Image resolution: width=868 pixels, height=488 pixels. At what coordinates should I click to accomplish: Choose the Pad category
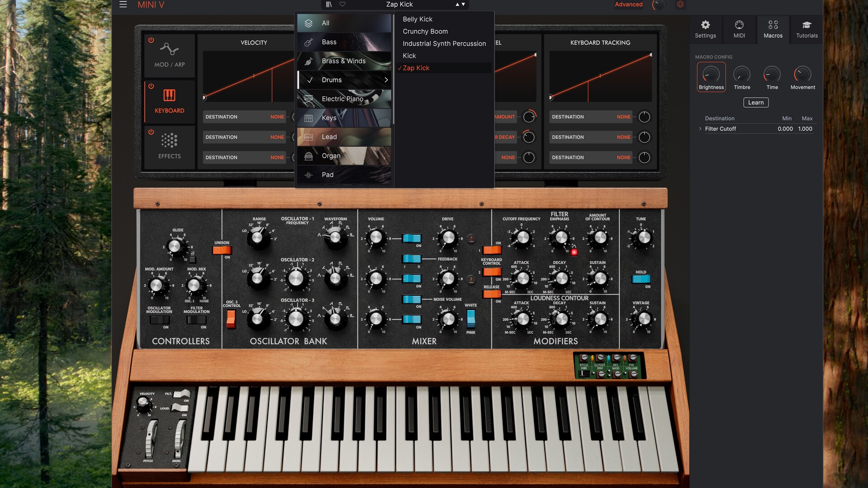(344, 175)
